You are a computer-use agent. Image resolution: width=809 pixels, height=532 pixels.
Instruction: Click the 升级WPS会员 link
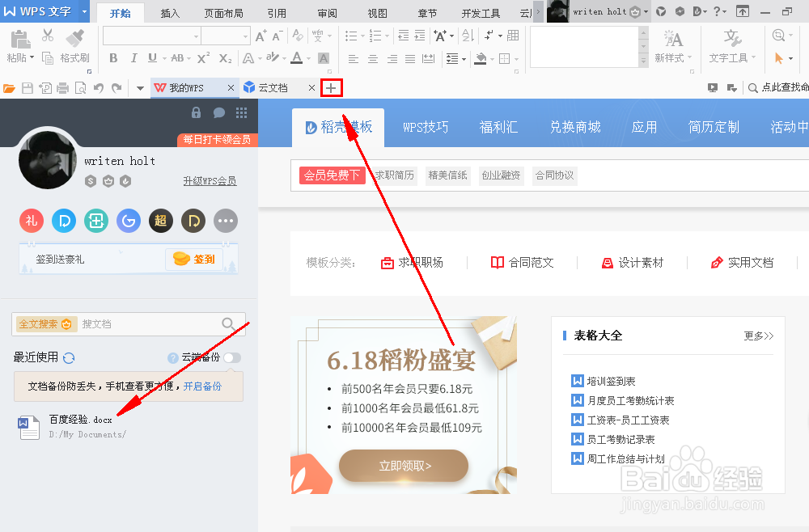[210, 181]
